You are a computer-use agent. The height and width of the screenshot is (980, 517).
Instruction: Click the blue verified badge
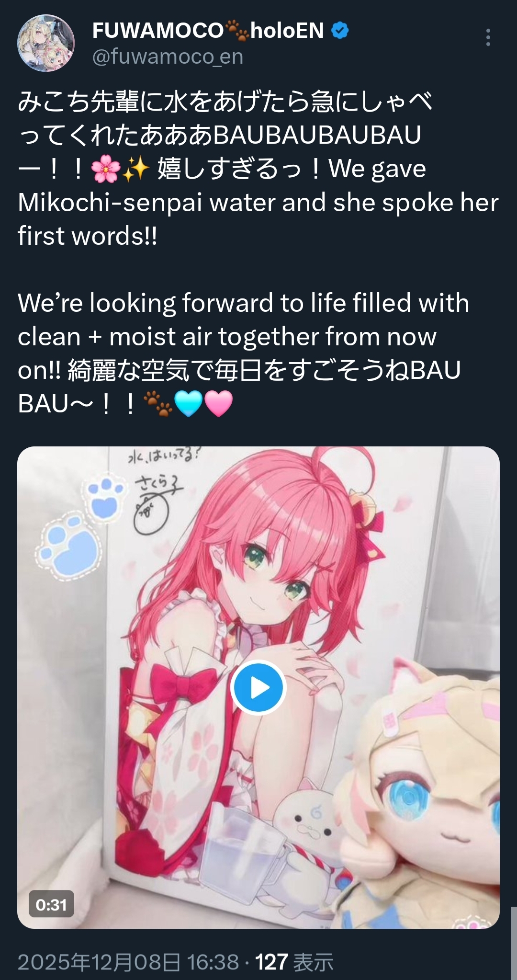[340, 31]
